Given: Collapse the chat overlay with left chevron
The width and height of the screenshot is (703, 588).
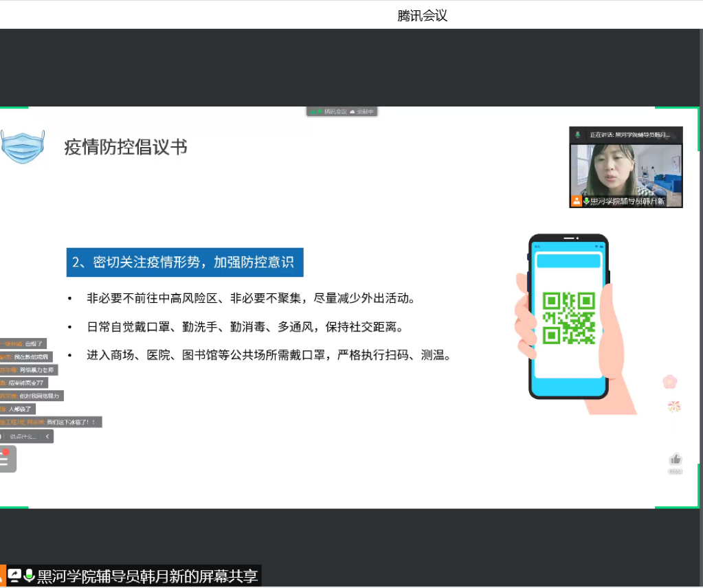Looking at the screenshot, I should tap(47, 436).
